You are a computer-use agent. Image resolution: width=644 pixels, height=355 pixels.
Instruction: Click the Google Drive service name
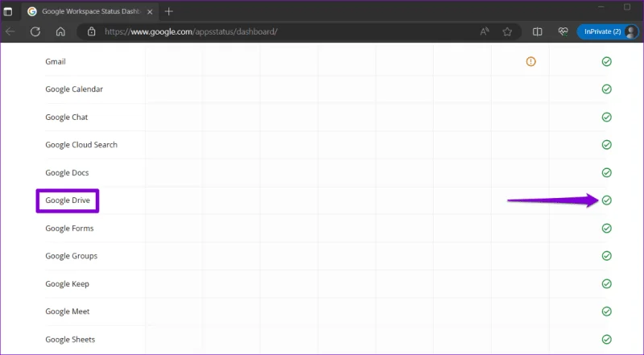[68, 200]
